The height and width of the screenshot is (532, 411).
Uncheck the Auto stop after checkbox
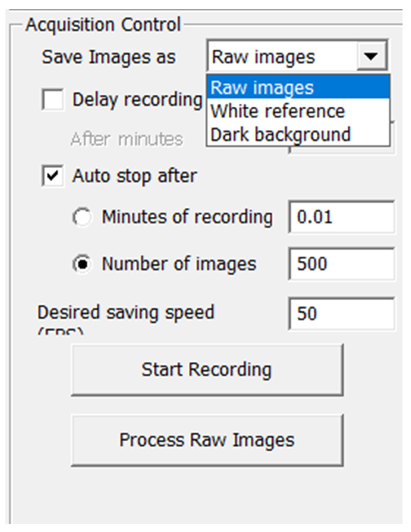53,176
